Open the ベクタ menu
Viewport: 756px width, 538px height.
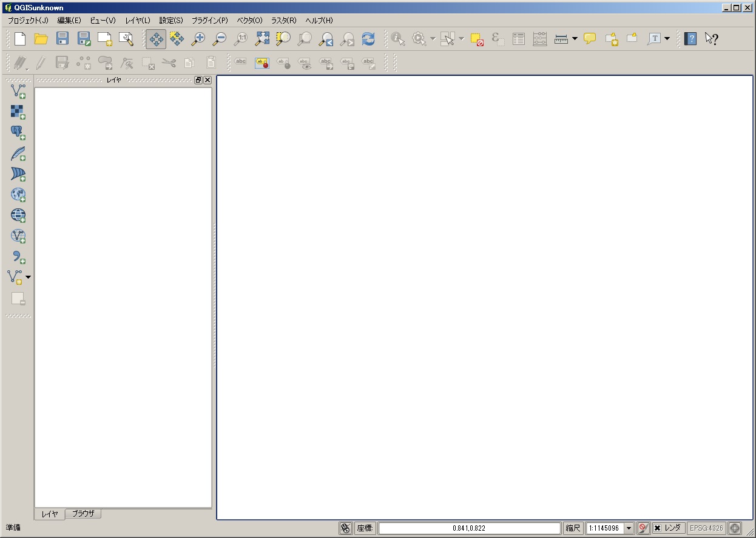[x=249, y=20]
